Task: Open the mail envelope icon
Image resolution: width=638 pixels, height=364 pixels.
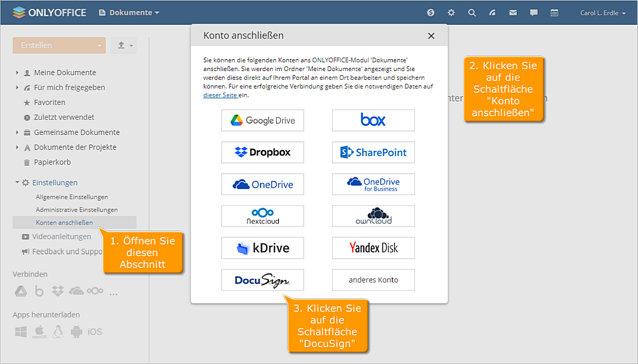Action: click(513, 13)
